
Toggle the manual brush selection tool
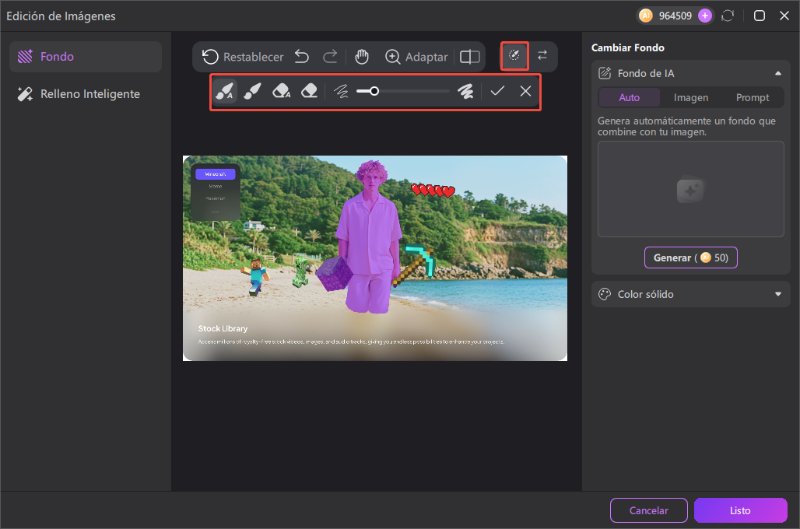(514, 56)
